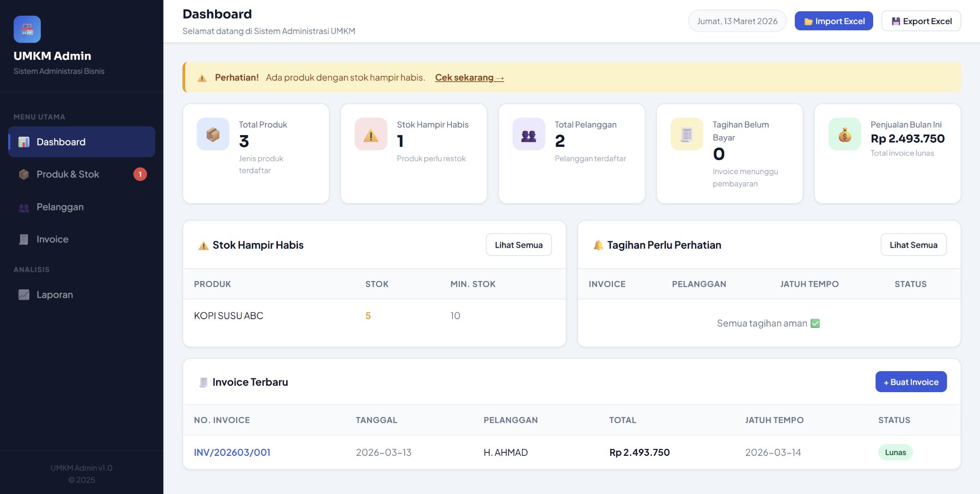
Task: Open invoice INV/202603/001
Action: (x=232, y=452)
